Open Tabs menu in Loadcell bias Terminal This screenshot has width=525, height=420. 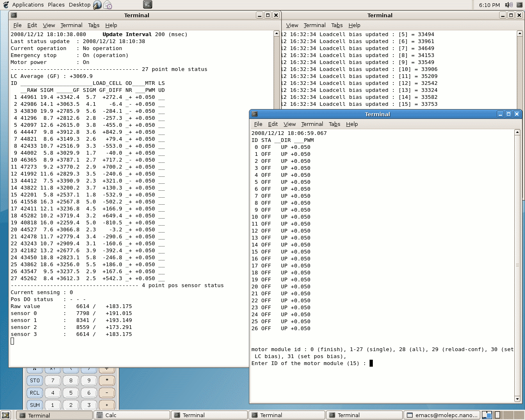(337, 25)
